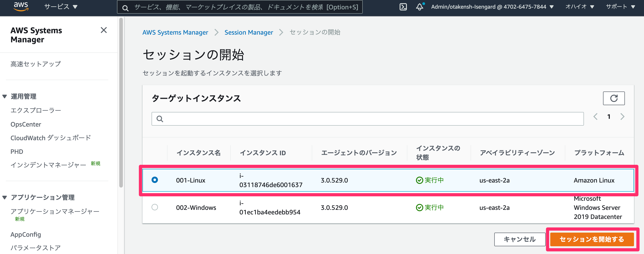The height and width of the screenshot is (254, 644).
Task: Open アプリケーションマネージャー in sidebar
Action: pos(55,211)
